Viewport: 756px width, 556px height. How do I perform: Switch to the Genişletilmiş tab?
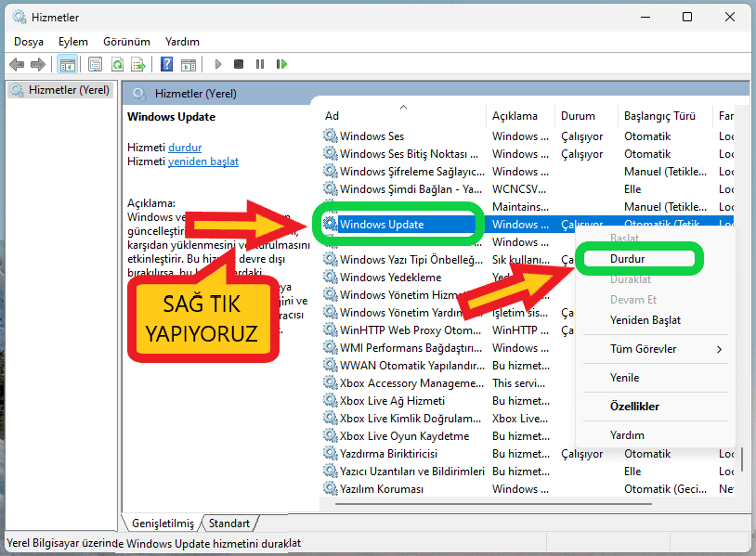163,524
